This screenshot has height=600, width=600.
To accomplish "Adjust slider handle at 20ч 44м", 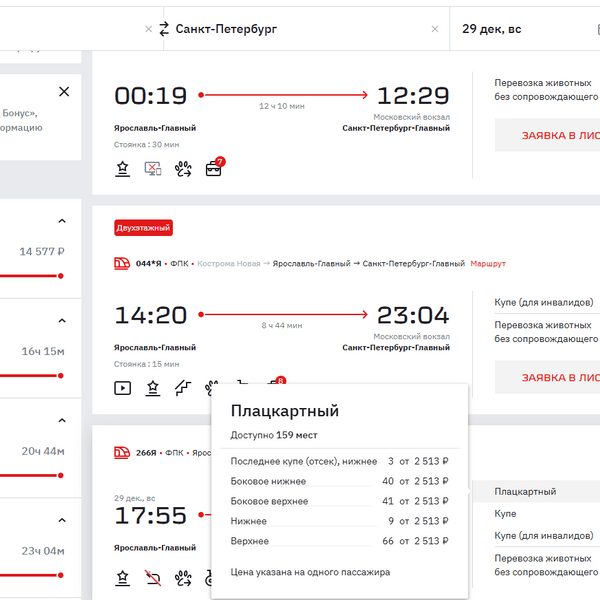I will [60, 476].
